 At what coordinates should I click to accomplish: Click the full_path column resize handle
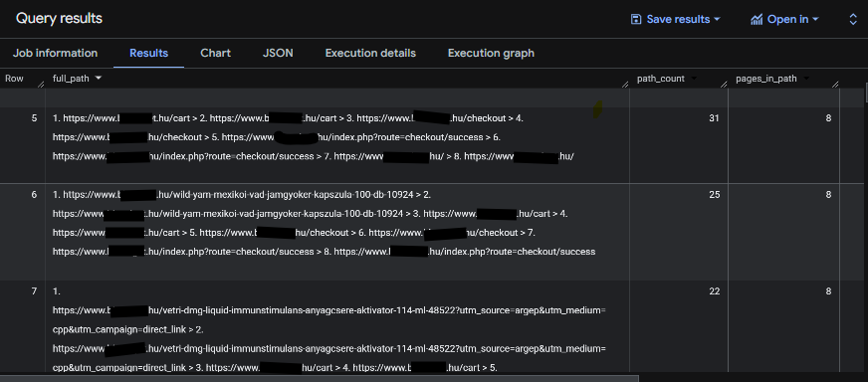(625, 85)
